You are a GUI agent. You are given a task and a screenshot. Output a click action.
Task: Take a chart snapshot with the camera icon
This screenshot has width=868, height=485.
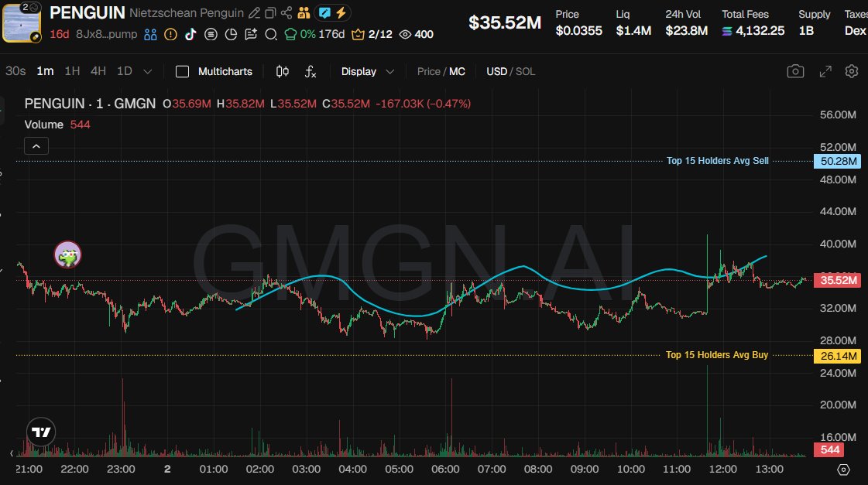795,71
